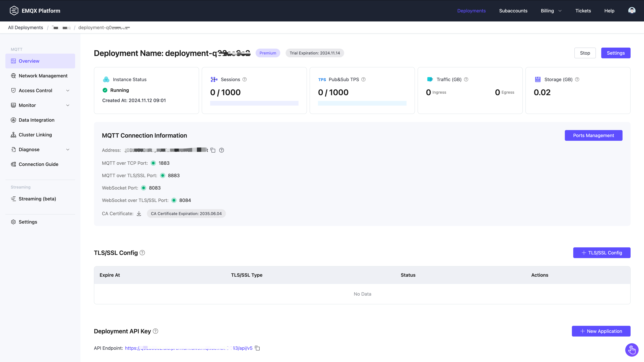Copy the API Endpoint URL
Screen dimensions: 644x362
(x=257, y=348)
